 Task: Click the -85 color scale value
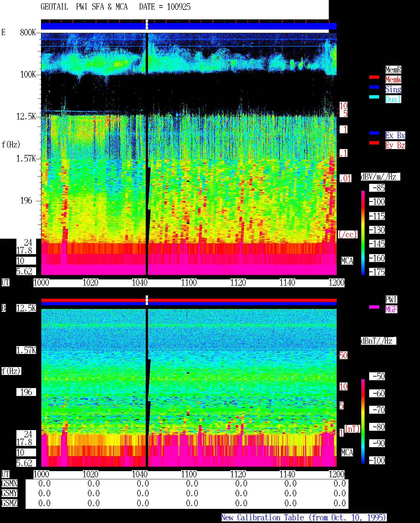click(x=377, y=188)
